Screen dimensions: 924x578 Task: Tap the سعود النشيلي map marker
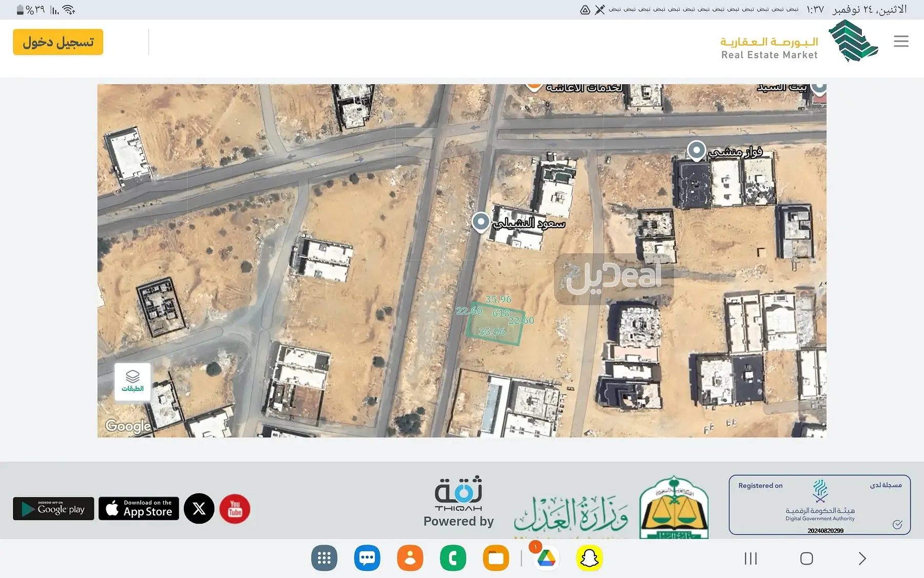480,222
